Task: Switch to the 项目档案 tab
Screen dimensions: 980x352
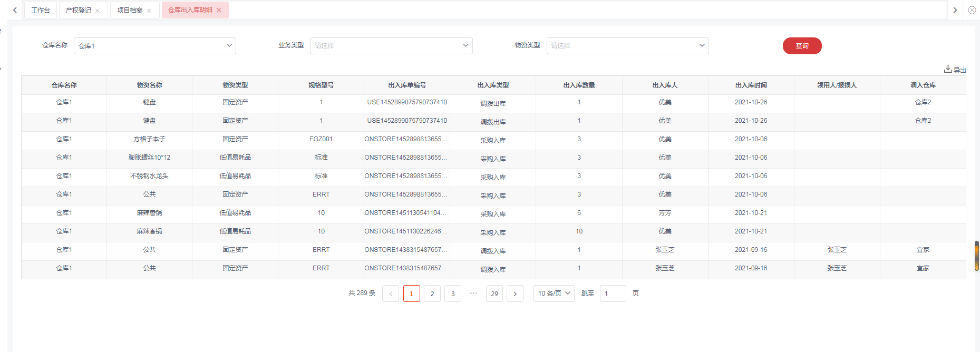Action: tap(130, 10)
